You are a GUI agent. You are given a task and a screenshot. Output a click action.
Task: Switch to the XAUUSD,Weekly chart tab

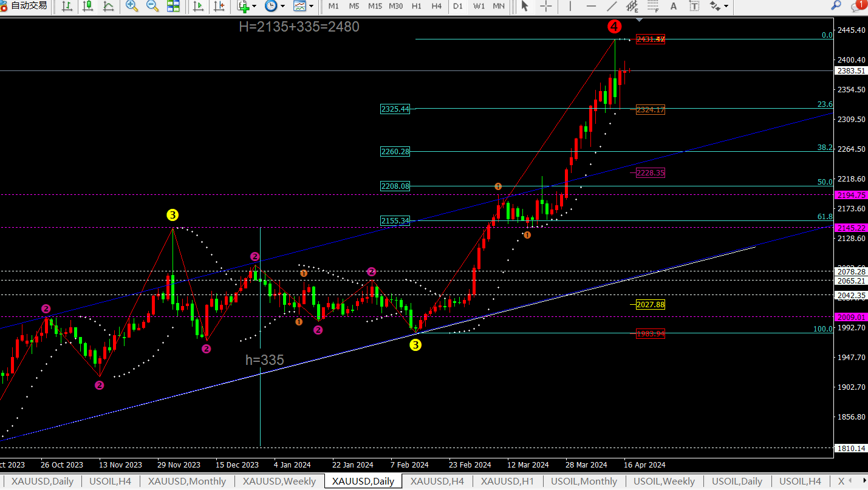click(279, 481)
